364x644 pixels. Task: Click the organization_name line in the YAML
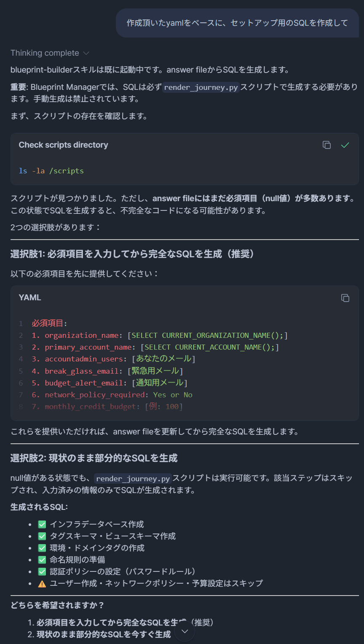tap(160, 335)
